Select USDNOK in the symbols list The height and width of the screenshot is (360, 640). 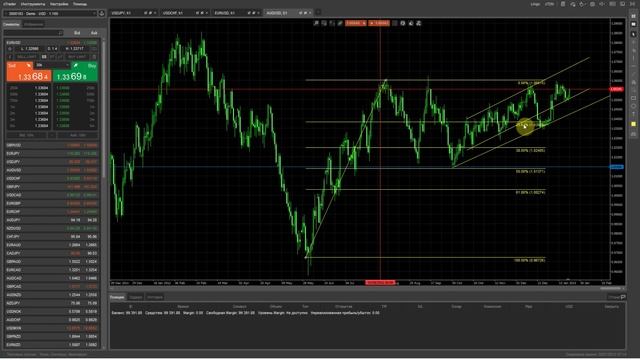[x=52, y=311]
